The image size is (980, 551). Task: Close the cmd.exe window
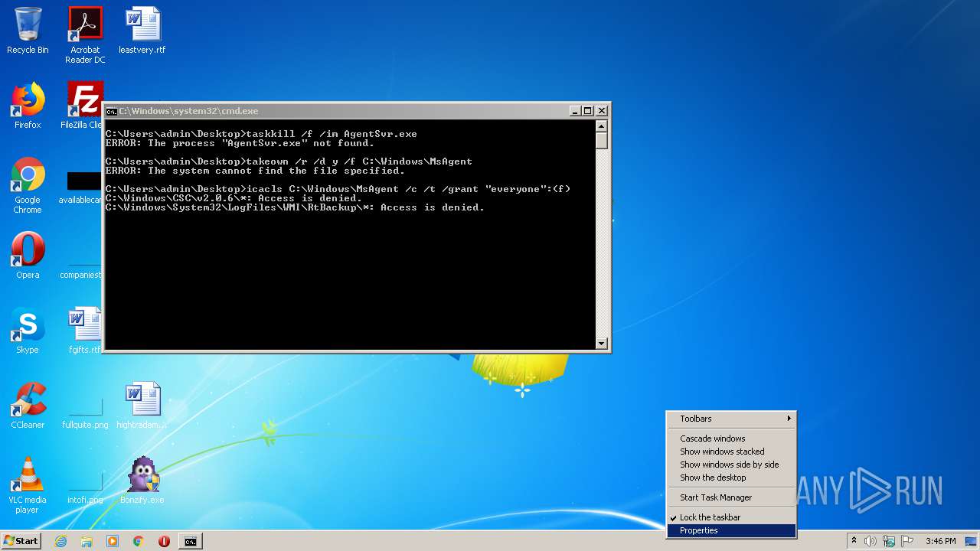tap(601, 111)
